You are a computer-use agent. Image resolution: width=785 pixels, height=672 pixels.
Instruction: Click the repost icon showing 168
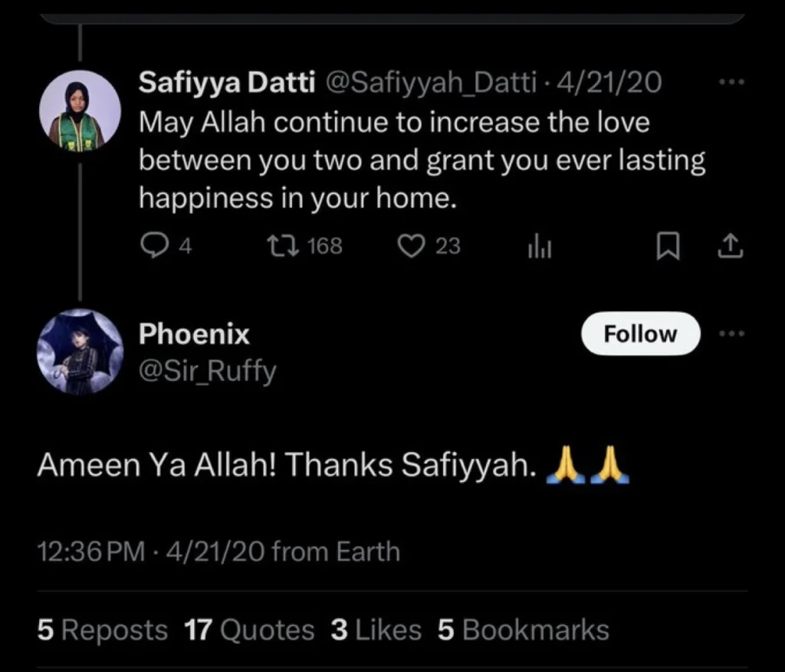point(284,244)
